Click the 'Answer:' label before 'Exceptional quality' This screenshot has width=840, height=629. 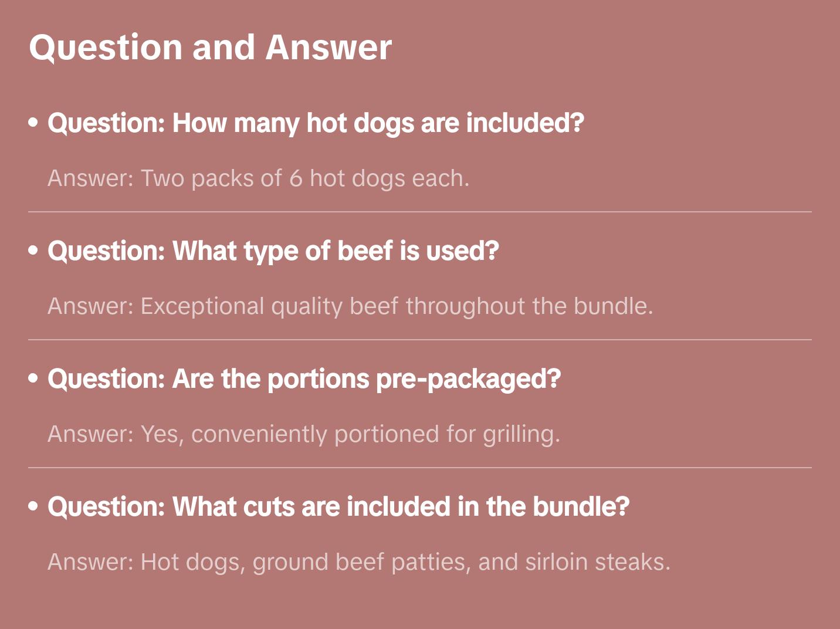point(91,306)
